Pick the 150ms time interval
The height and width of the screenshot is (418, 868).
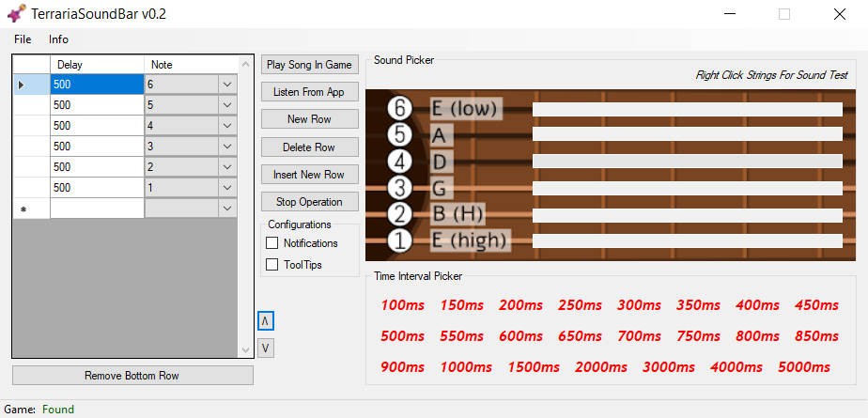click(461, 305)
